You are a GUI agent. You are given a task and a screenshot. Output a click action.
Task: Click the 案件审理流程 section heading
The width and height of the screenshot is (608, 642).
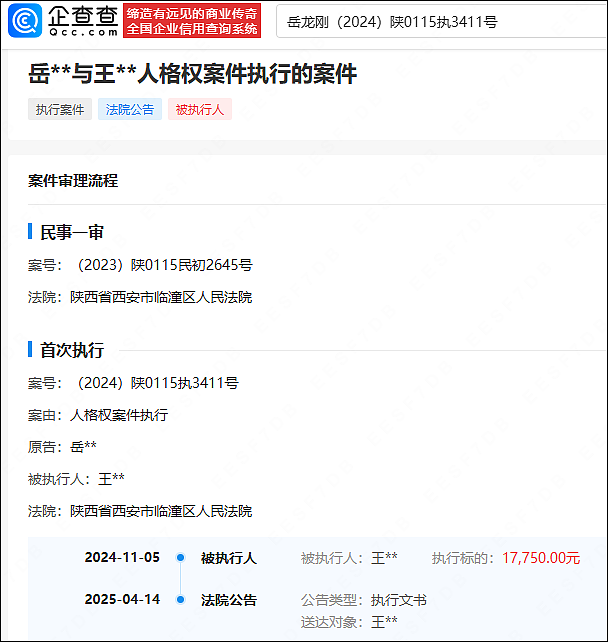[x=73, y=181]
